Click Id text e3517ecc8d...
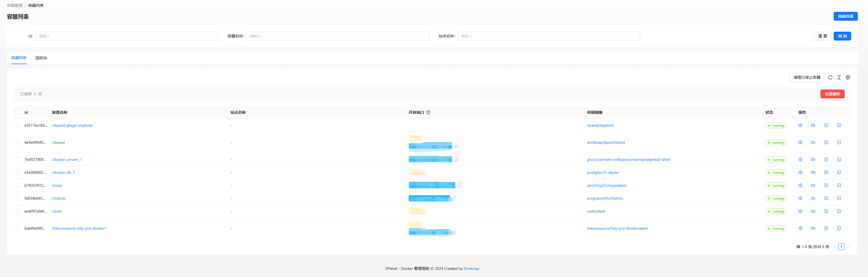868x277 pixels. click(36, 125)
